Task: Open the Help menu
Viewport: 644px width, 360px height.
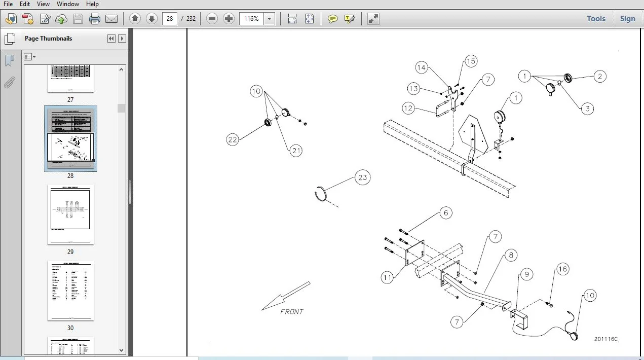Action: point(92,4)
